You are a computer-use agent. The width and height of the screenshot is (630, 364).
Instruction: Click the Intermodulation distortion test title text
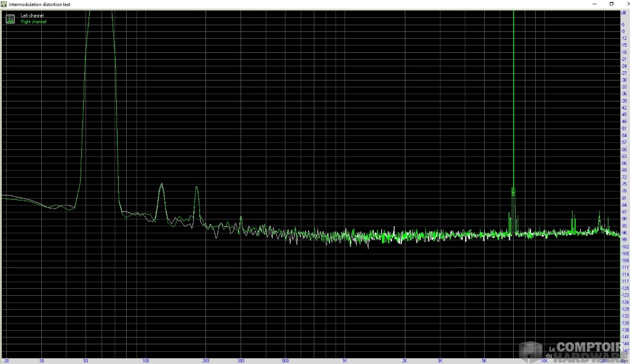pyautogui.click(x=39, y=4)
